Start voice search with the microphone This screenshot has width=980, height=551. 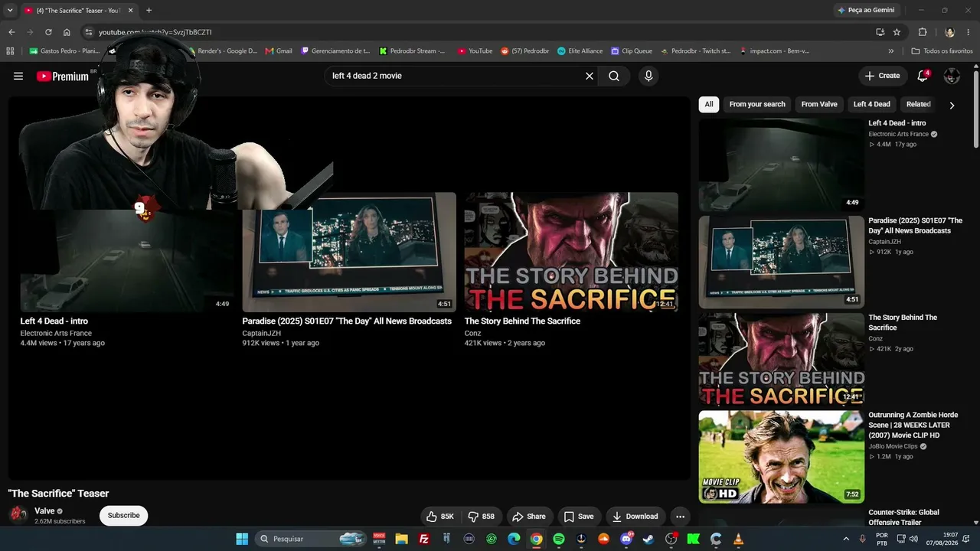pos(648,76)
